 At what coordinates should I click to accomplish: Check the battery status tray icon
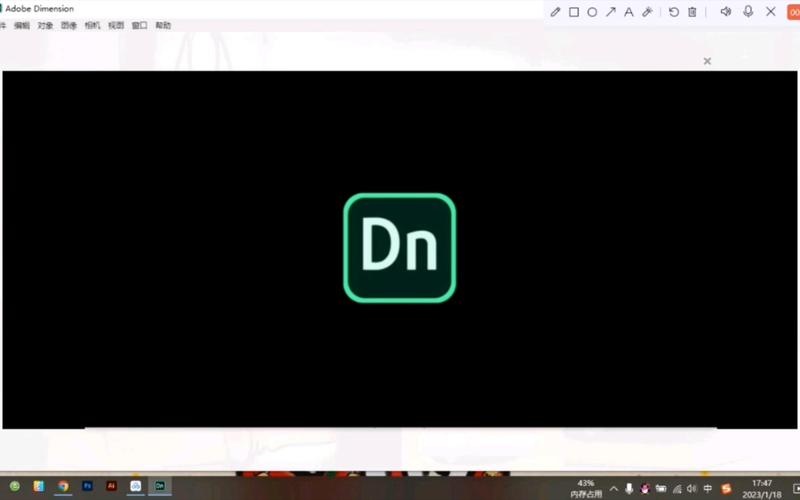[661, 489]
